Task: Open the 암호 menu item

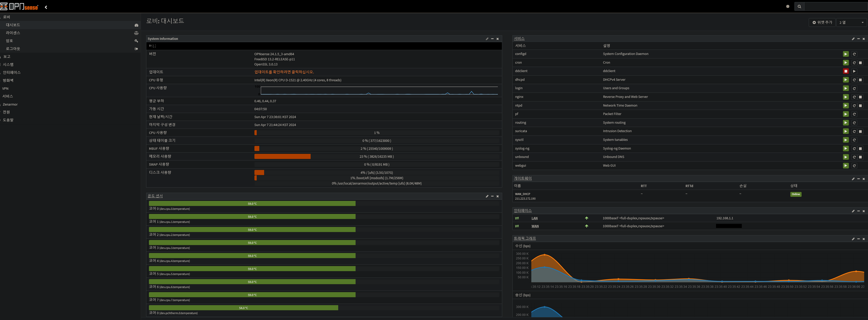Action: click(x=70, y=41)
